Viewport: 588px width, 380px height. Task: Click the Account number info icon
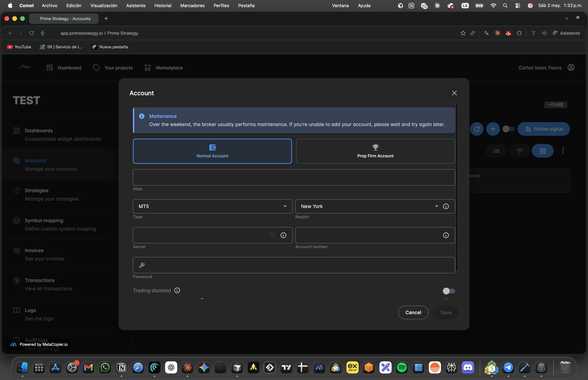click(x=446, y=235)
